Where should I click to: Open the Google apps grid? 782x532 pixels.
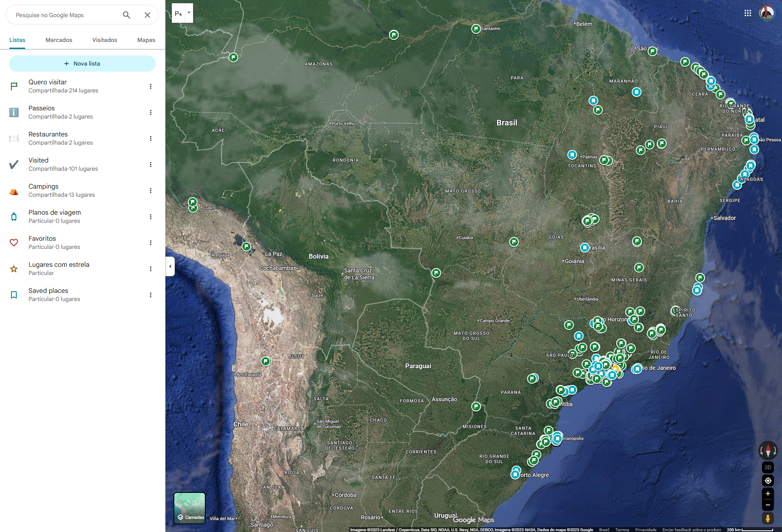pyautogui.click(x=748, y=13)
